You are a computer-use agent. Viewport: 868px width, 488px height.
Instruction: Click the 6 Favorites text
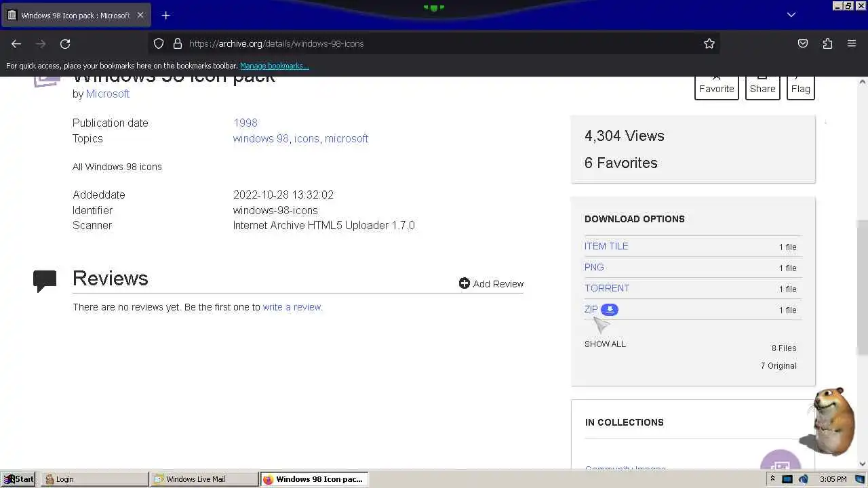621,163
